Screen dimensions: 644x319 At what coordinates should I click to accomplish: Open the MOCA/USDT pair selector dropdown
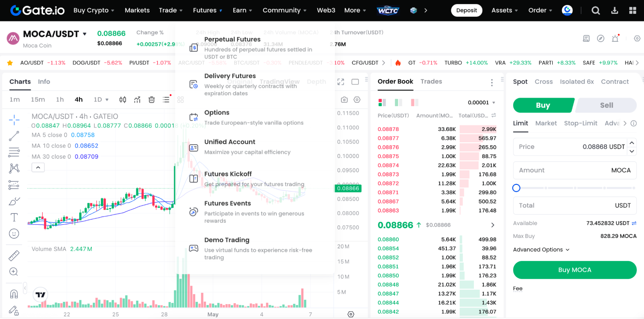pyautogui.click(x=85, y=34)
